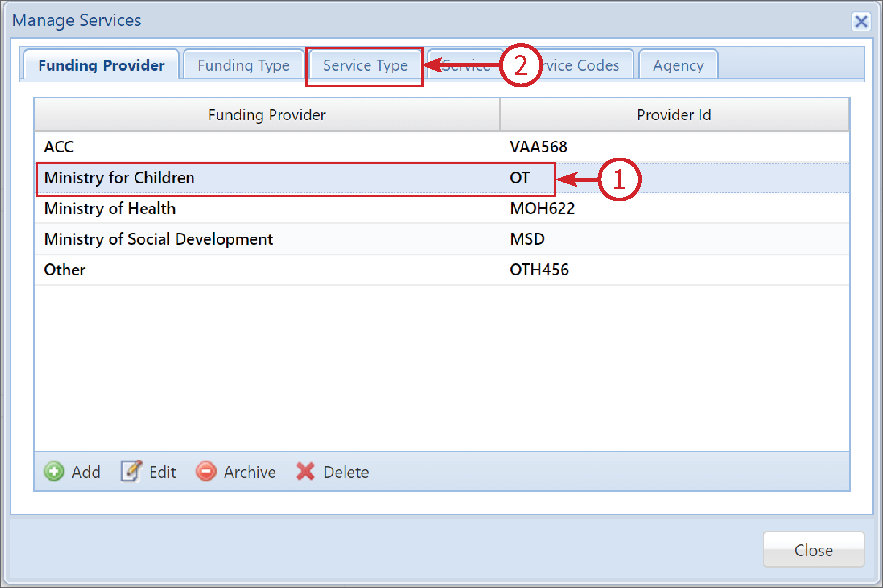This screenshot has width=883, height=588.
Task: Sort by Provider Id column header
Action: pyautogui.click(x=674, y=115)
